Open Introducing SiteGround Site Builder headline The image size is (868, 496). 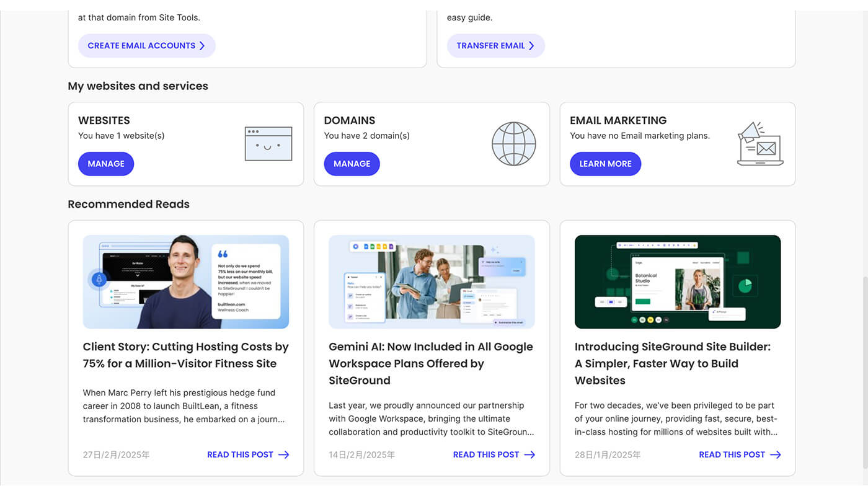point(673,363)
